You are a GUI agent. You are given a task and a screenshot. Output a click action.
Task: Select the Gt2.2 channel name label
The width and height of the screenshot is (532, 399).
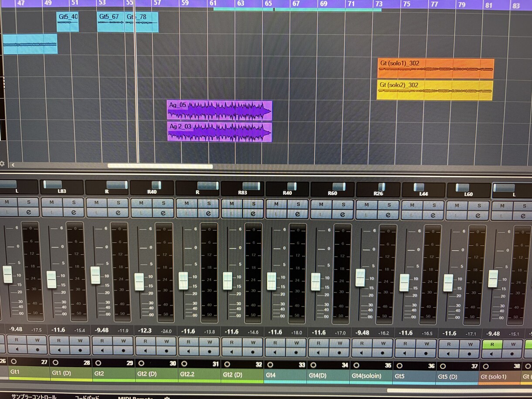pos(199,374)
